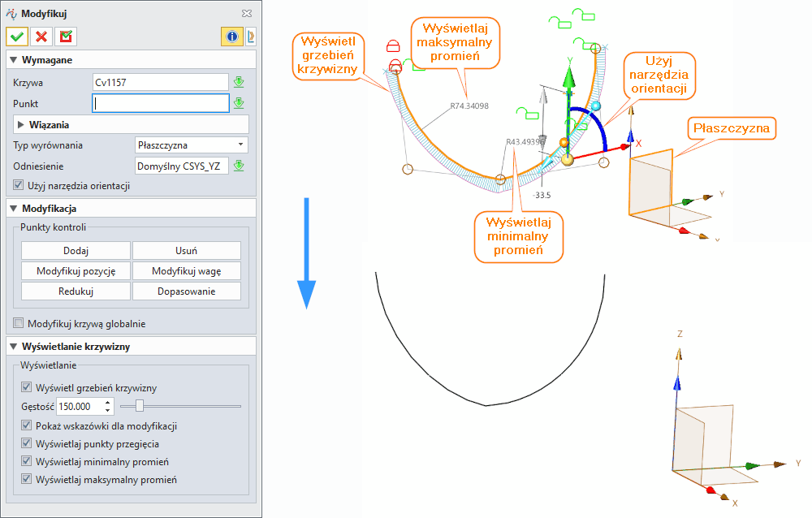Viewport: 812px width, 518px height.
Task: Click the Gęstość density slider handle
Action: click(140, 406)
